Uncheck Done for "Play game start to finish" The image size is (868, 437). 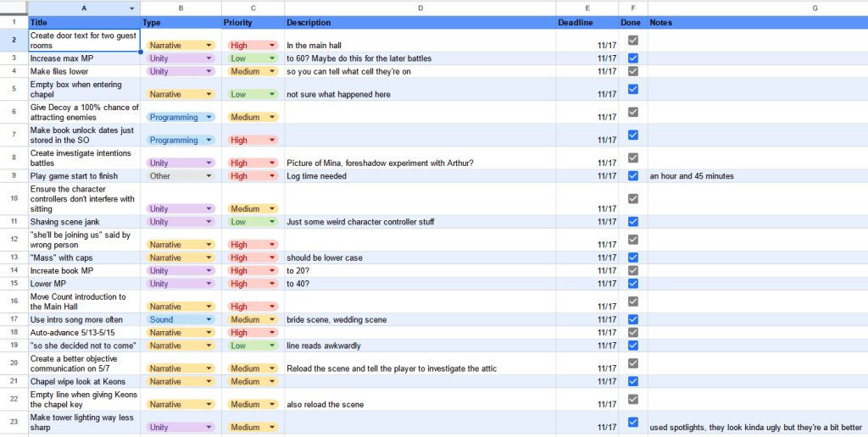[x=632, y=176]
